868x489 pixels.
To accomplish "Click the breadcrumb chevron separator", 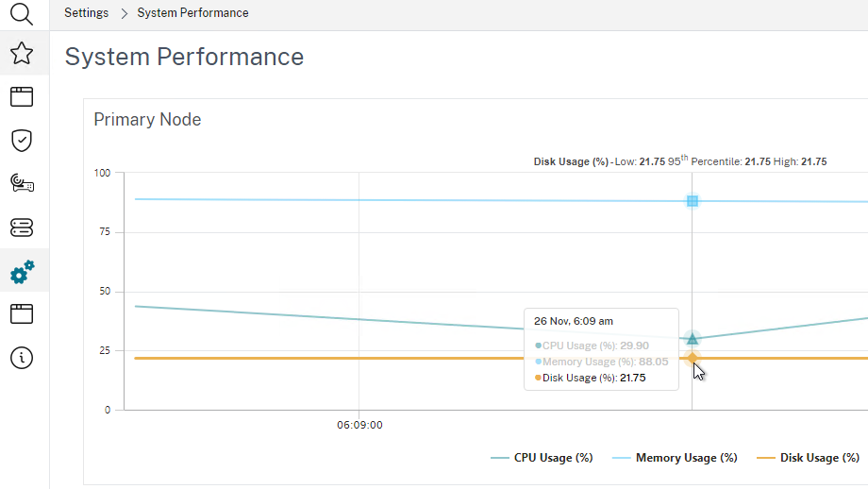I will pyautogui.click(x=124, y=13).
